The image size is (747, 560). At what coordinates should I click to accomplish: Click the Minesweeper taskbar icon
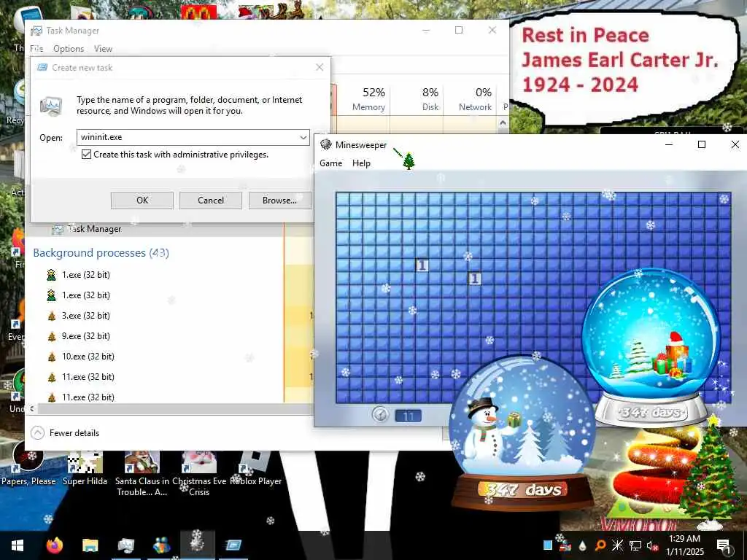coord(198,545)
